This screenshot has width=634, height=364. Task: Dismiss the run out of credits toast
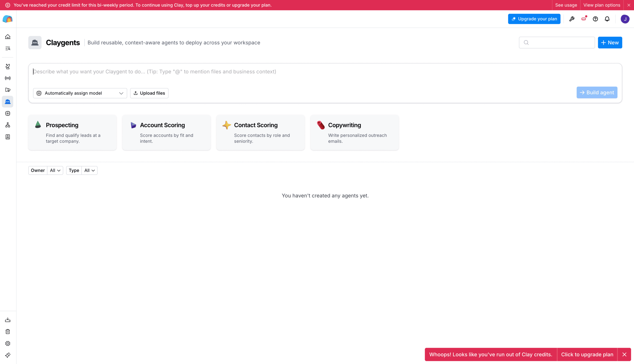(624, 355)
